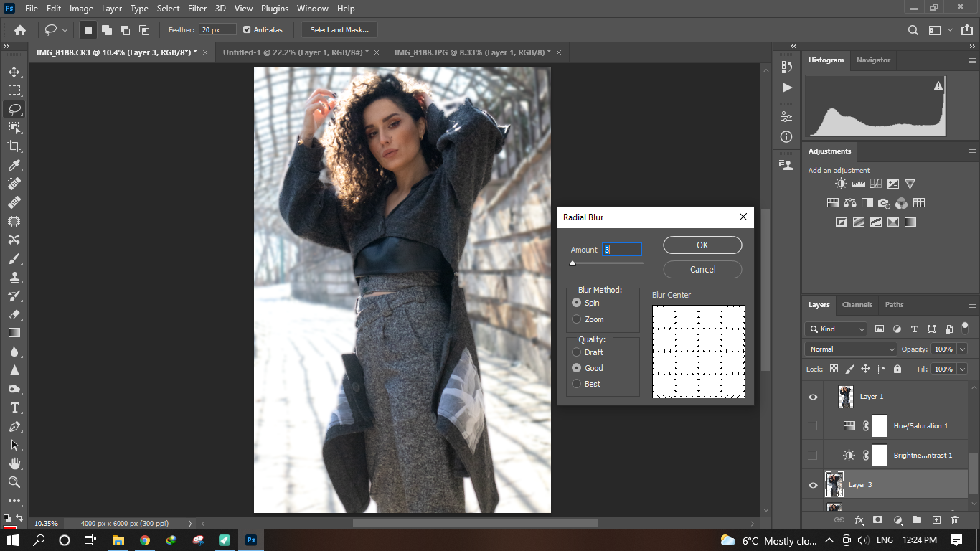Go to Photoshop Home screen
This screenshot has height=551, width=980.
coord(20,30)
